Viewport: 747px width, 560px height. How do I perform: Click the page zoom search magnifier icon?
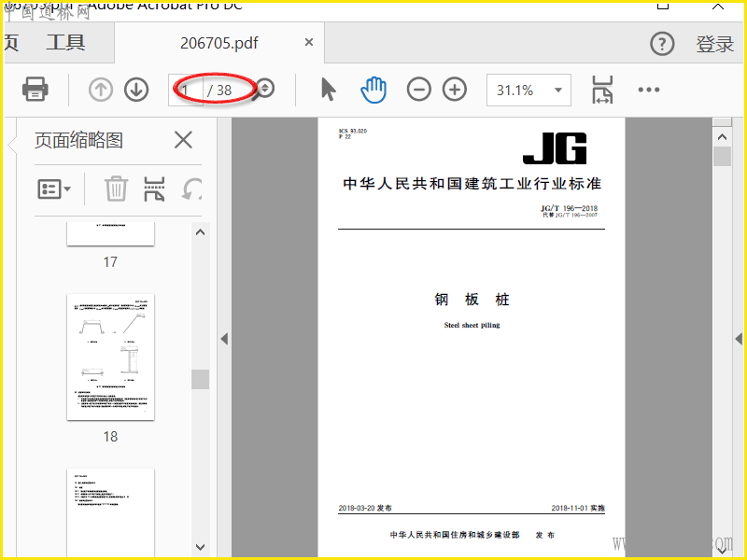click(x=263, y=89)
